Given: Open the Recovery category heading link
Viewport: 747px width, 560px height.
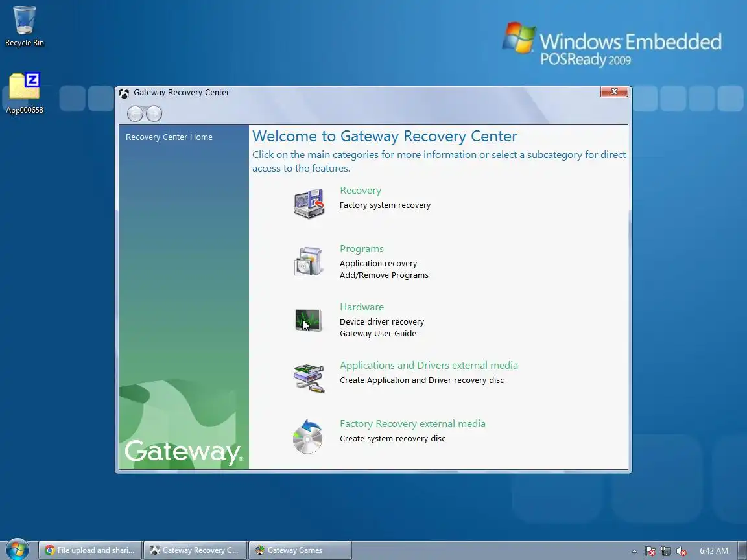Looking at the screenshot, I should (360, 191).
